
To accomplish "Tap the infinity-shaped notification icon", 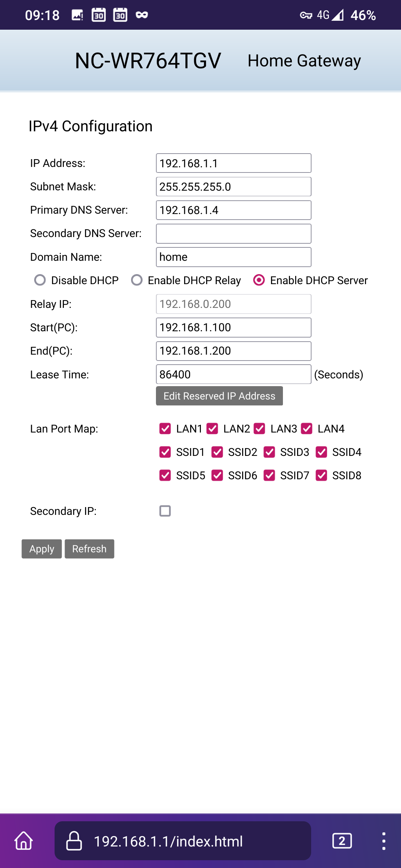I will tap(142, 15).
